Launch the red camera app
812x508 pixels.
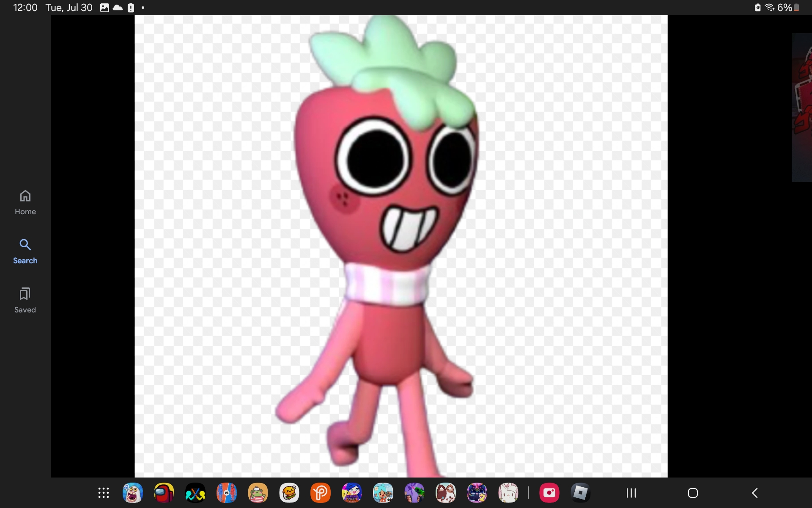coord(549,493)
